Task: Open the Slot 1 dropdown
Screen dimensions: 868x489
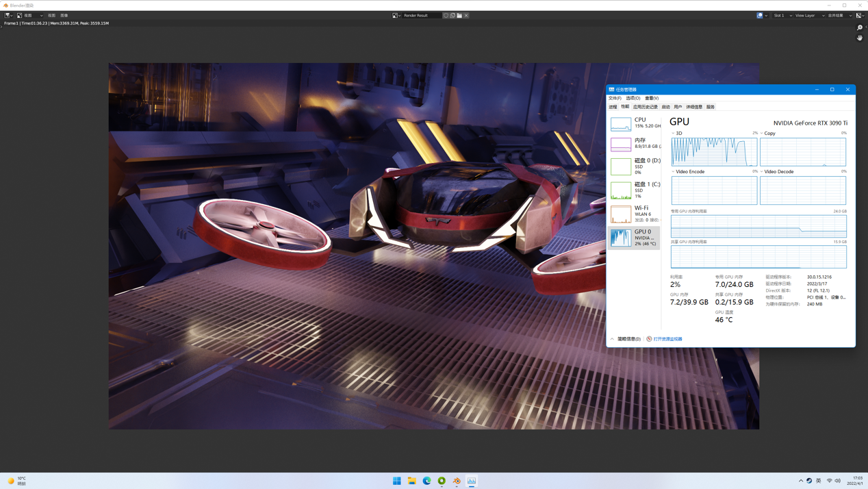Action: [782, 15]
